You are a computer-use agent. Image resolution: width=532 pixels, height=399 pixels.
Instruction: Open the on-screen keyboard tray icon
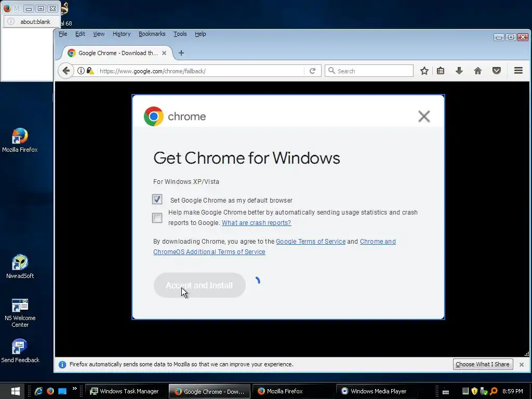point(446,392)
